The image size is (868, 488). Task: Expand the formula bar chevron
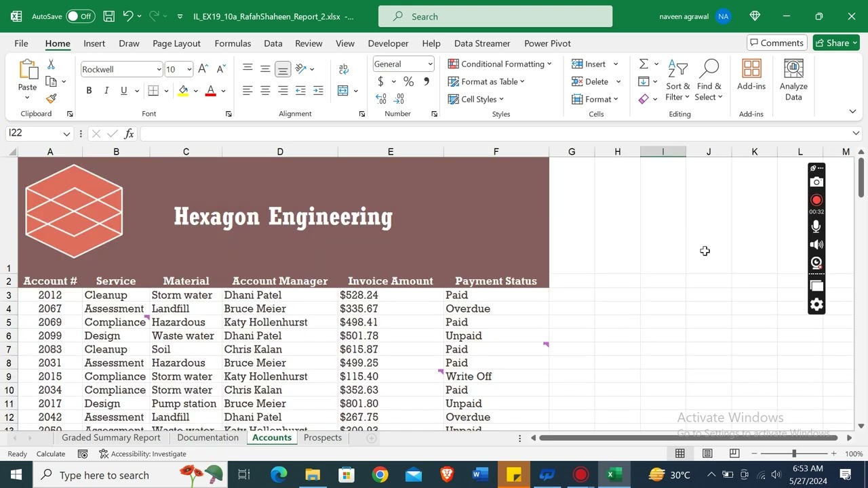(x=856, y=134)
